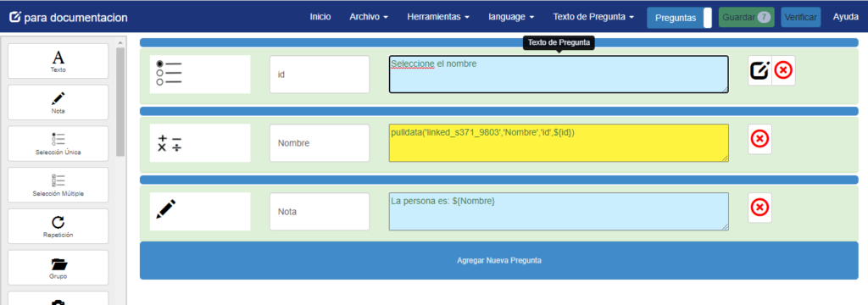Delete the id select question
The image size is (868, 305).
point(783,70)
